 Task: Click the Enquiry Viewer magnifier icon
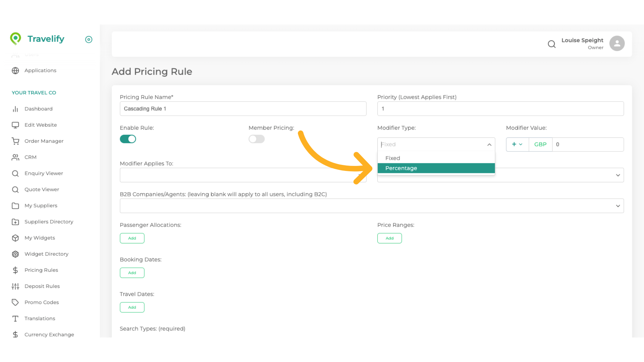point(15,173)
